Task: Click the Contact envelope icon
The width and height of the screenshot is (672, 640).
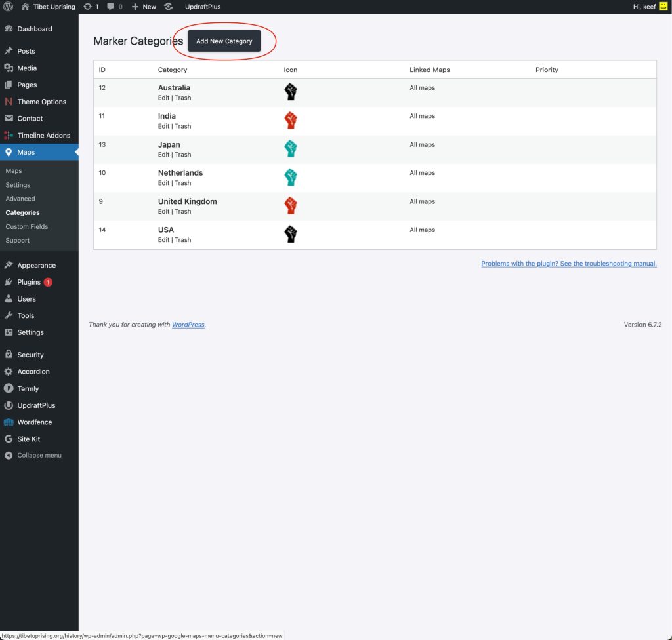Action: 9,118
